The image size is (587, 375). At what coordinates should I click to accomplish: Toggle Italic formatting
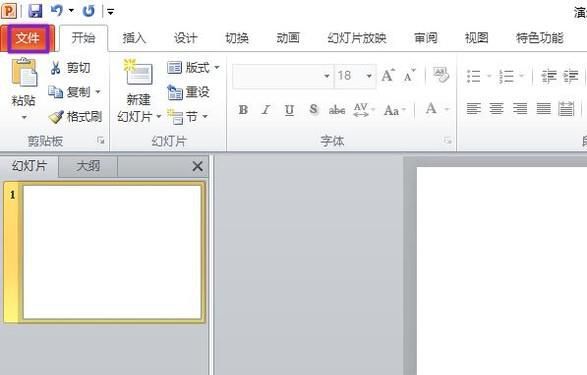point(266,110)
